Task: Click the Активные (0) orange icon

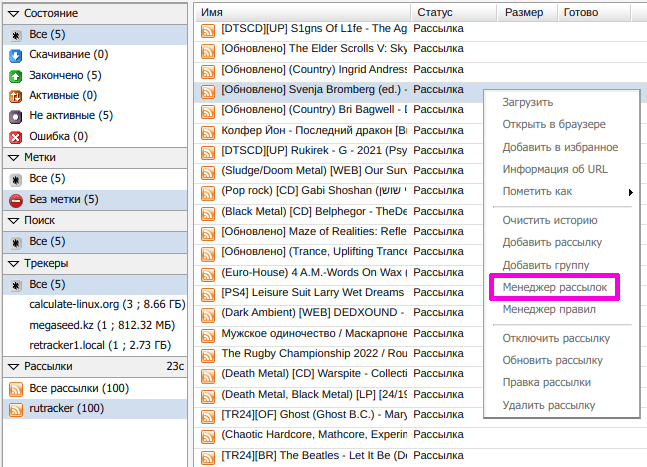Action: 15,96
